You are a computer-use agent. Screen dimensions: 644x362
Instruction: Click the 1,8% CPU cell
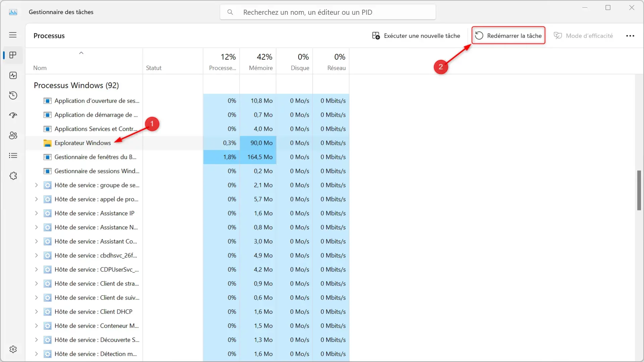pyautogui.click(x=221, y=157)
